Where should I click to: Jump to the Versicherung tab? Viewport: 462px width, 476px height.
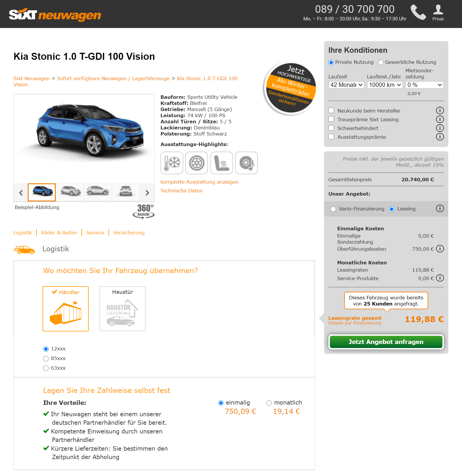click(x=129, y=233)
